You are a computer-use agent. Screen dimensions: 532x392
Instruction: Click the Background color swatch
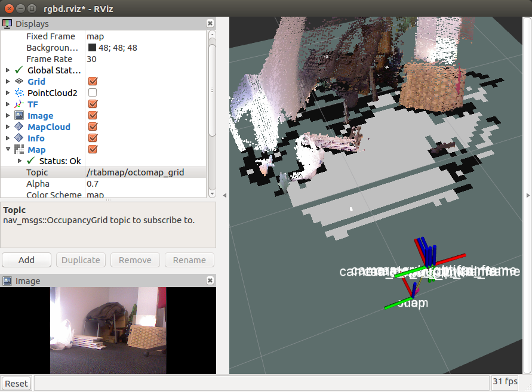[93, 48]
